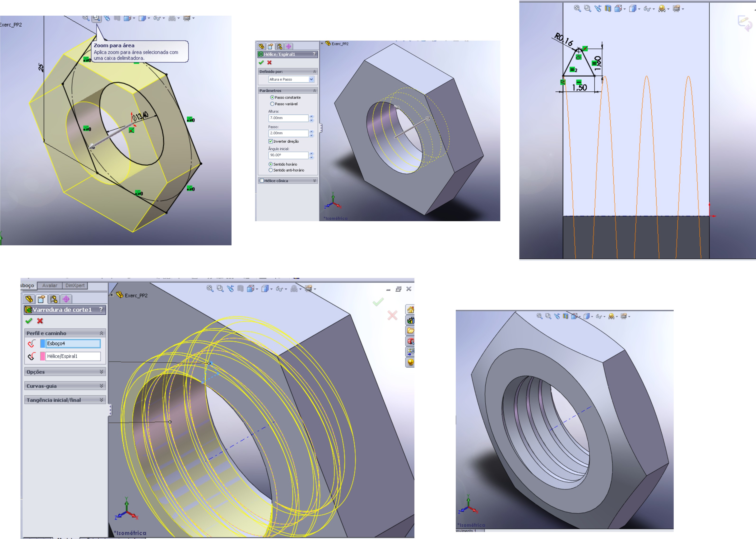756x539 pixels.
Task: Click the home icon in right task pane
Action: click(x=410, y=310)
